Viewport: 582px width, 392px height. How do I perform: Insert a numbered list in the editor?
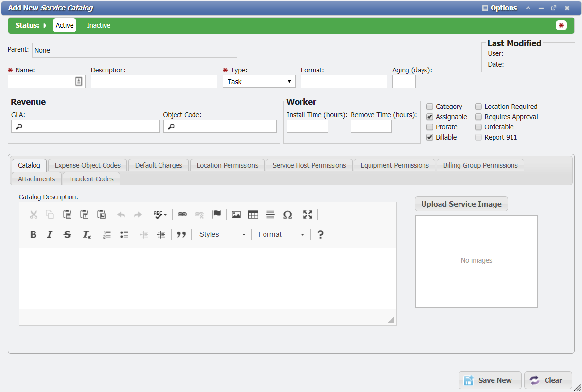point(106,234)
